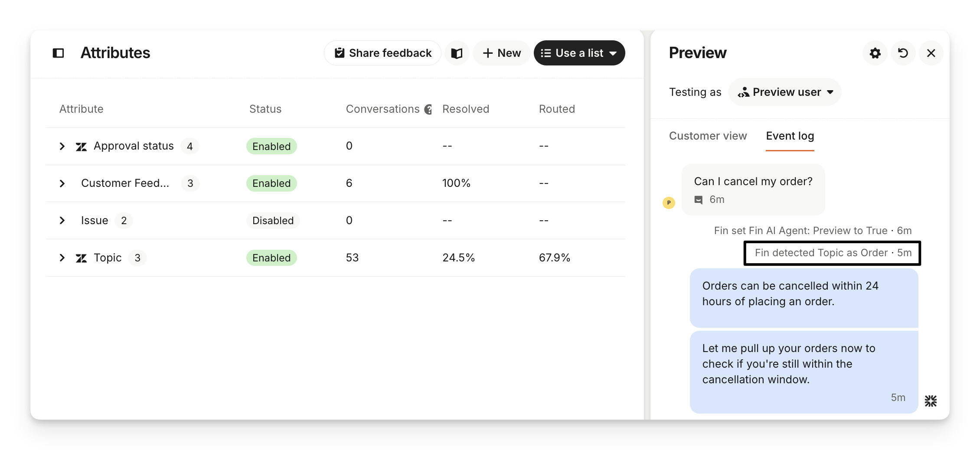
Task: Click Zendesk icon beside Approval status
Action: [x=81, y=147]
